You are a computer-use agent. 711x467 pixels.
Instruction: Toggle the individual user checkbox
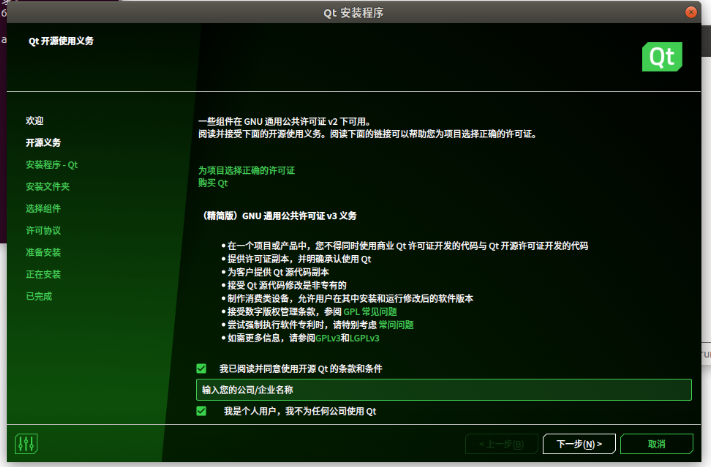pyautogui.click(x=202, y=411)
